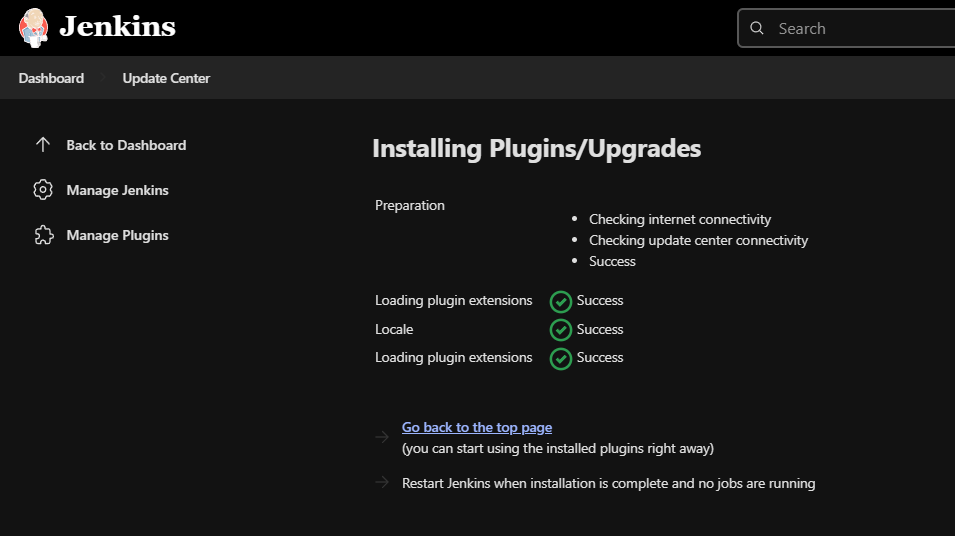Click the arrow icon beside Go back link
Image resolution: width=955 pixels, height=536 pixels.
click(381, 437)
